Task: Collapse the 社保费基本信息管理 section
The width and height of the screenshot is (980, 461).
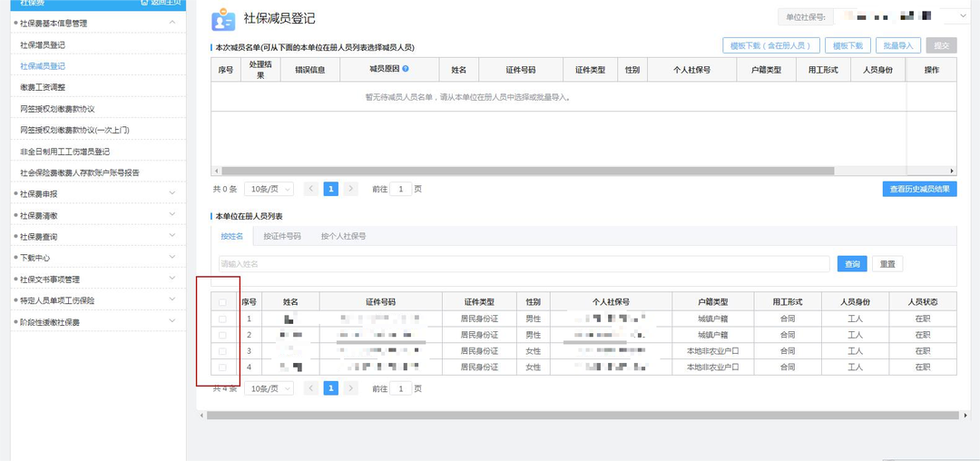Action: point(172,23)
